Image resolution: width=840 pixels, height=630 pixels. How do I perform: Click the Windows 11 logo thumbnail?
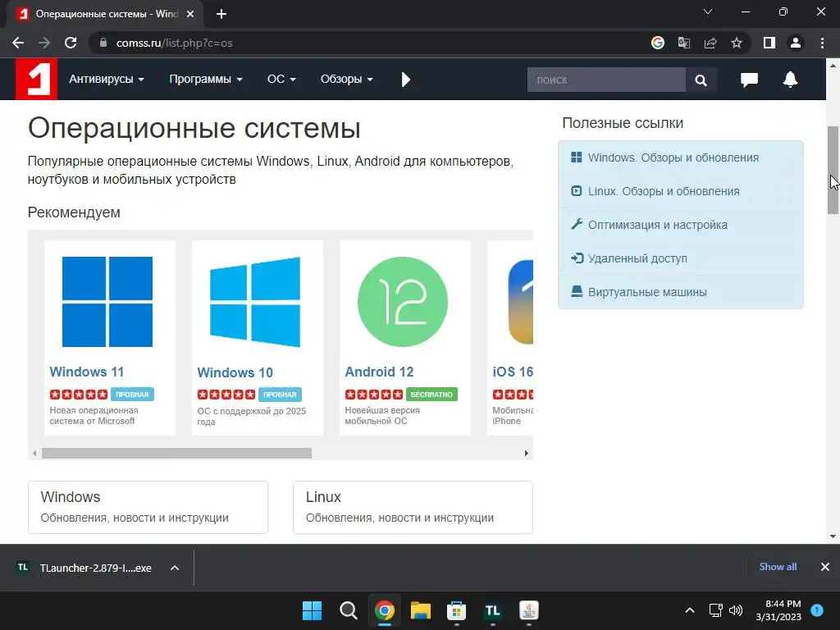tap(107, 302)
